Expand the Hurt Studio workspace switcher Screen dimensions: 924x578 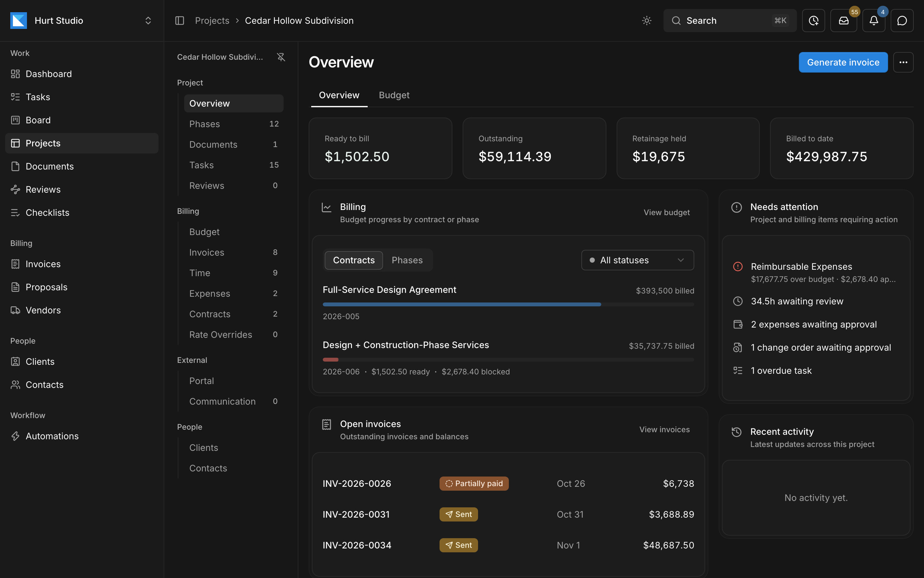[x=148, y=21]
